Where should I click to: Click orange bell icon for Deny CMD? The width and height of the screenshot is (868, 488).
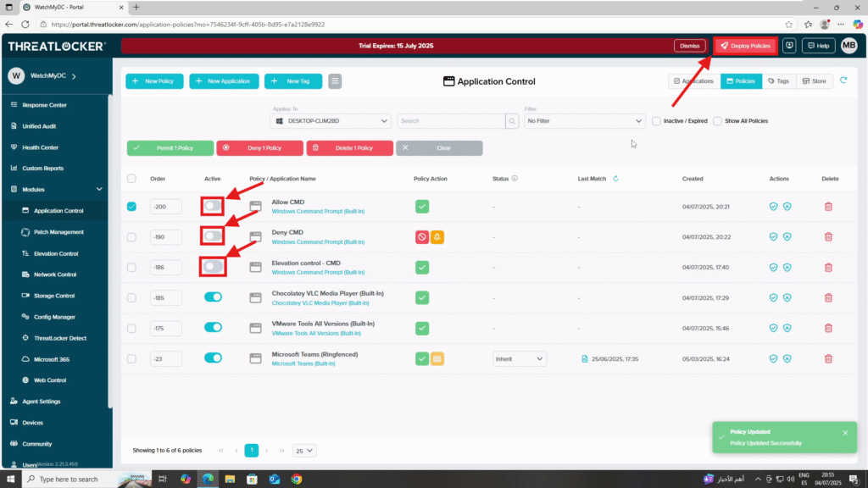tap(437, 237)
